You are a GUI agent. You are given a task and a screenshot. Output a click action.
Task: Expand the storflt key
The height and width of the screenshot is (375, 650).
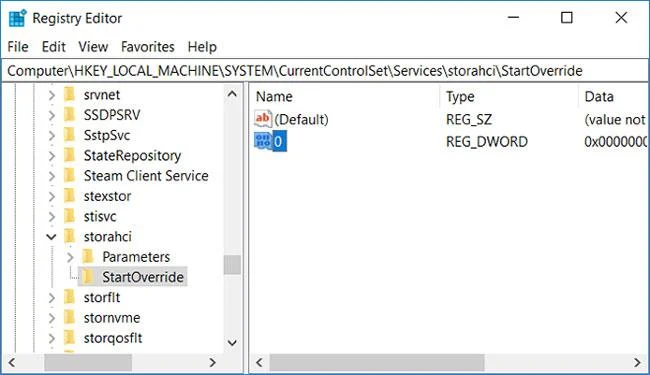51,298
